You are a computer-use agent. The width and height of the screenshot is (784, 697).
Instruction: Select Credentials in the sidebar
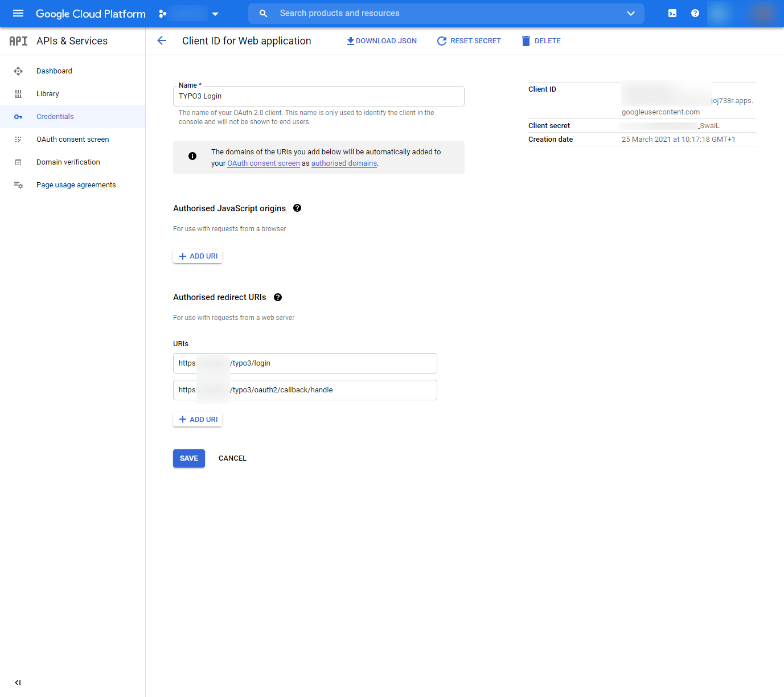72,117
